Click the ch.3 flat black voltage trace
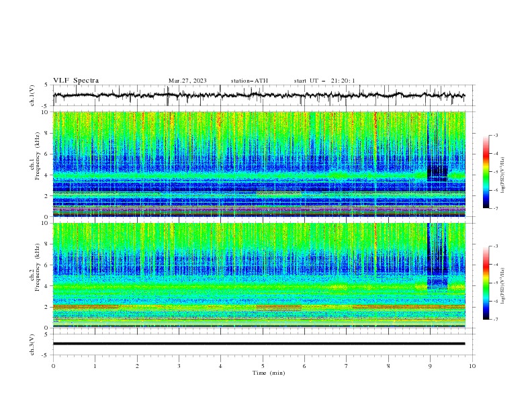 [259, 344]
